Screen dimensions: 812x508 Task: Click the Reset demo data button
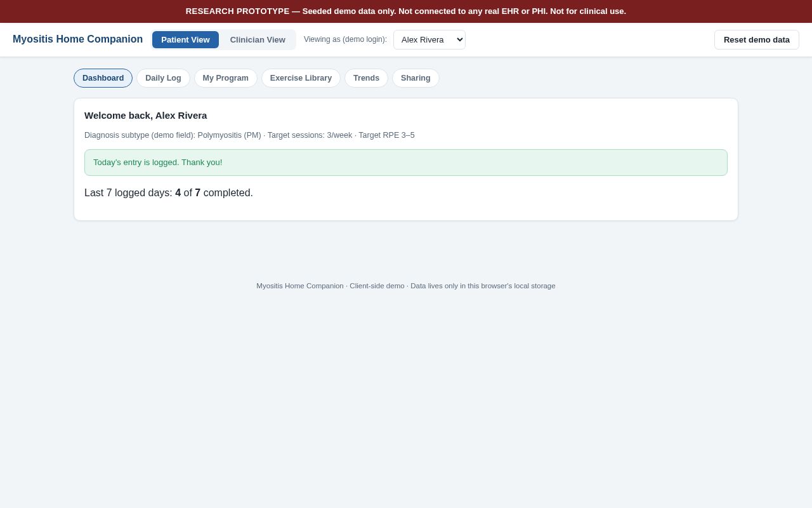[757, 39]
